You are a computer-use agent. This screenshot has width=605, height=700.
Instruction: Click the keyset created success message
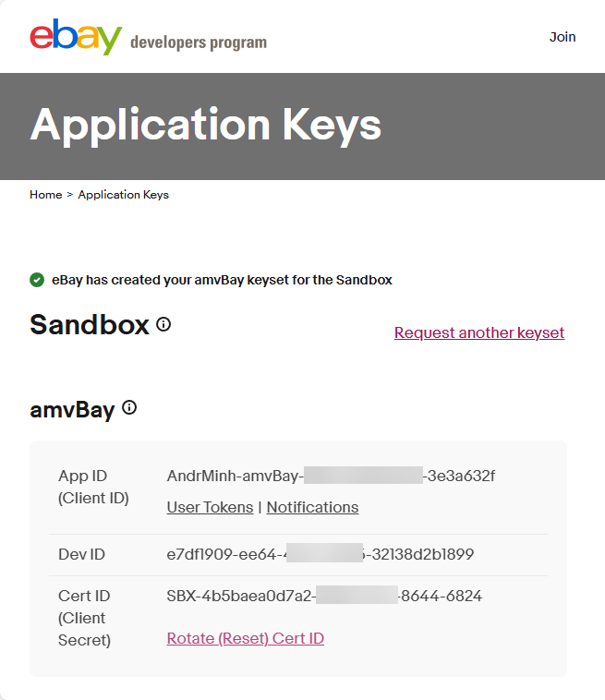point(222,280)
